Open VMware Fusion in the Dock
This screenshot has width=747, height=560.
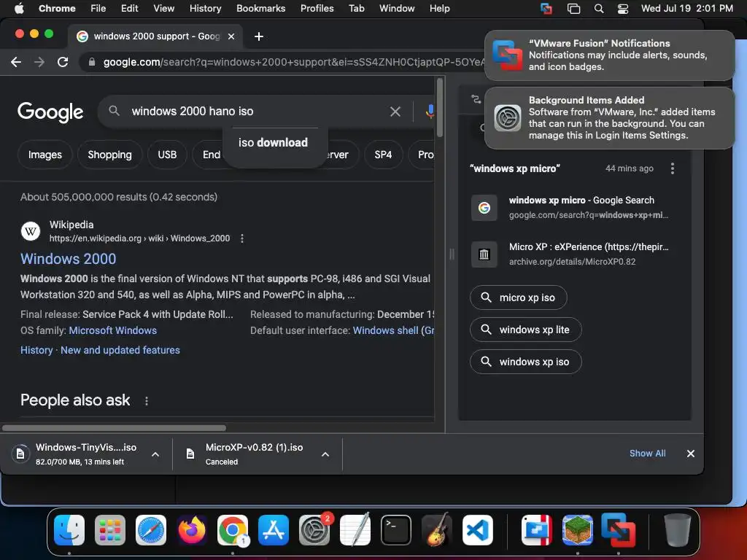click(x=619, y=529)
